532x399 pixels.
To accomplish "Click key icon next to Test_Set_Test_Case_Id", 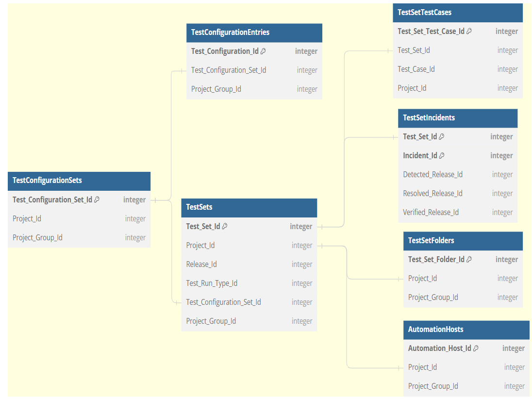I will coord(469,31).
